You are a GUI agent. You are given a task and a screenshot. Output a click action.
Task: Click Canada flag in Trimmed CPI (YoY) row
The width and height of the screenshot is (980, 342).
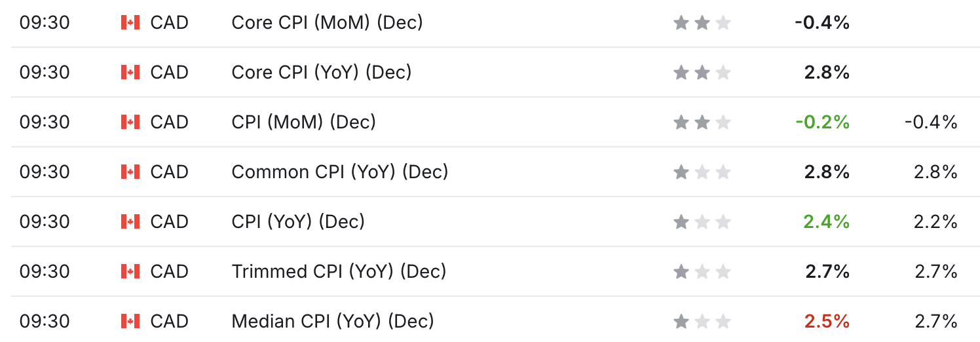(130, 271)
